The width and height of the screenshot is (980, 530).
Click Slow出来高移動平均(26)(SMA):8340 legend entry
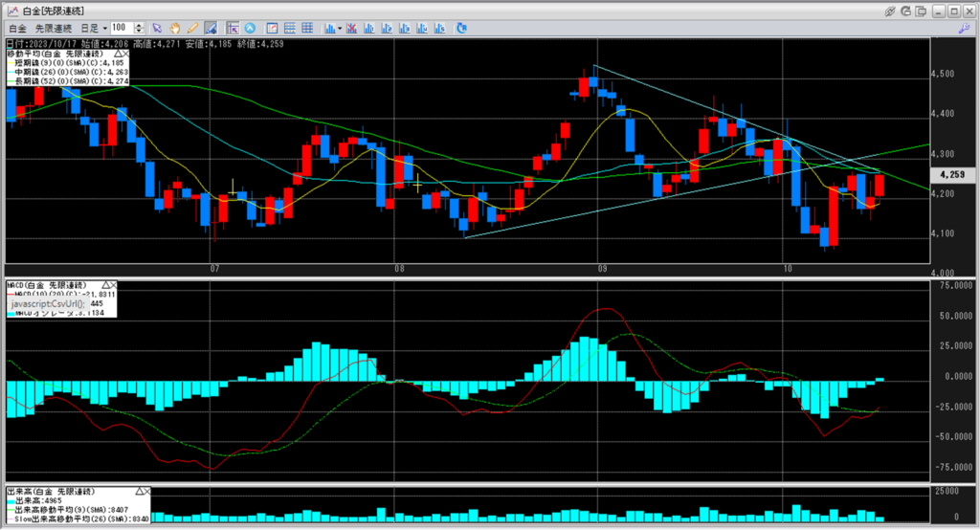point(78,519)
